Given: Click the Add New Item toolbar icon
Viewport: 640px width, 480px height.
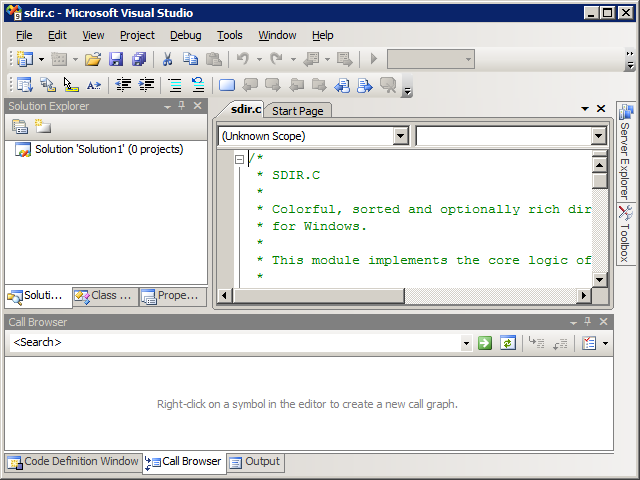Looking at the screenshot, I should tap(59, 59).
